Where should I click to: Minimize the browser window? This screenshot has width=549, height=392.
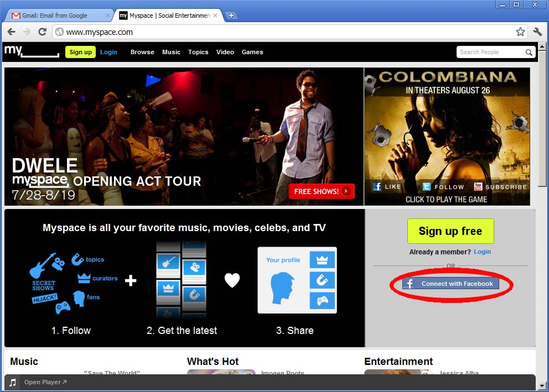tap(503, 4)
